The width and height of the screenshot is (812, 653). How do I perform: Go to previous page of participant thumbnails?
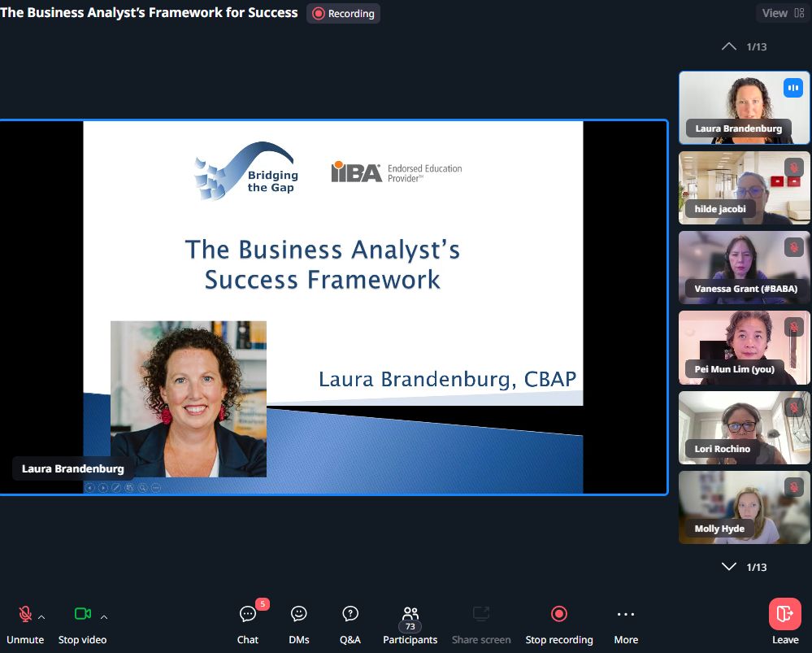pyautogui.click(x=729, y=47)
